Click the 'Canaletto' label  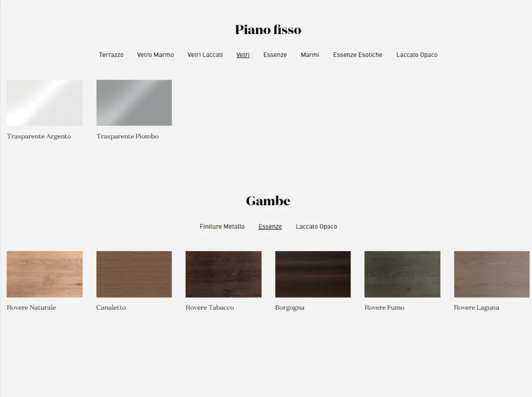[111, 308]
